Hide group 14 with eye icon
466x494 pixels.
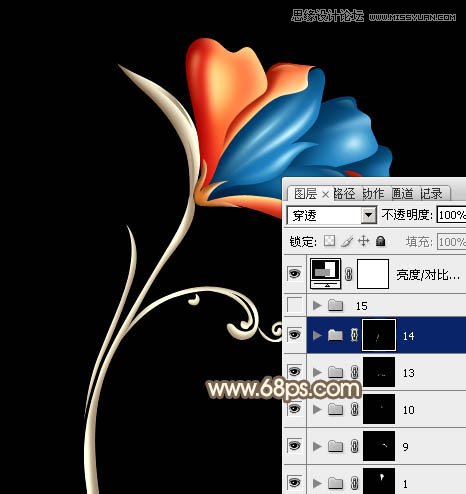tap(294, 335)
